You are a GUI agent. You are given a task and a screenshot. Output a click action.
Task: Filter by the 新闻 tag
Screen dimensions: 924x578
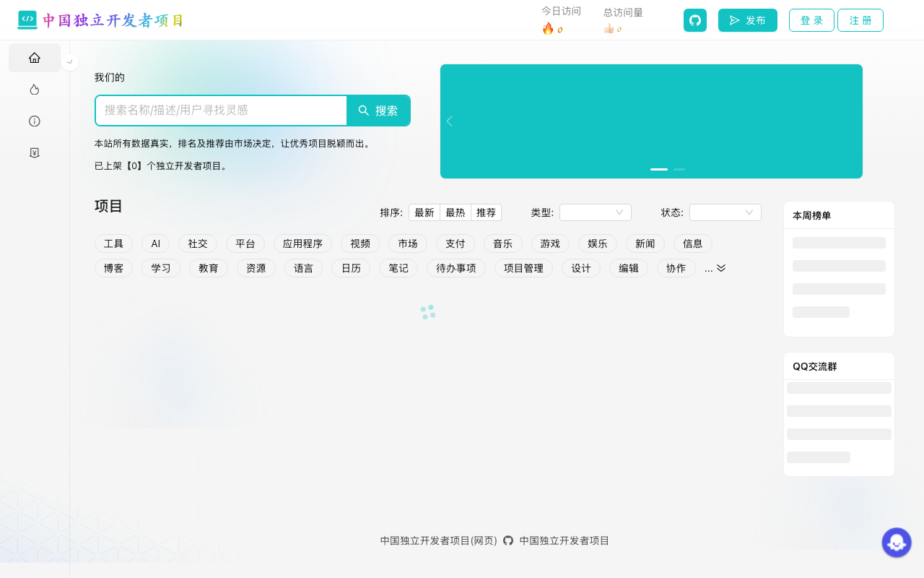pyautogui.click(x=645, y=243)
